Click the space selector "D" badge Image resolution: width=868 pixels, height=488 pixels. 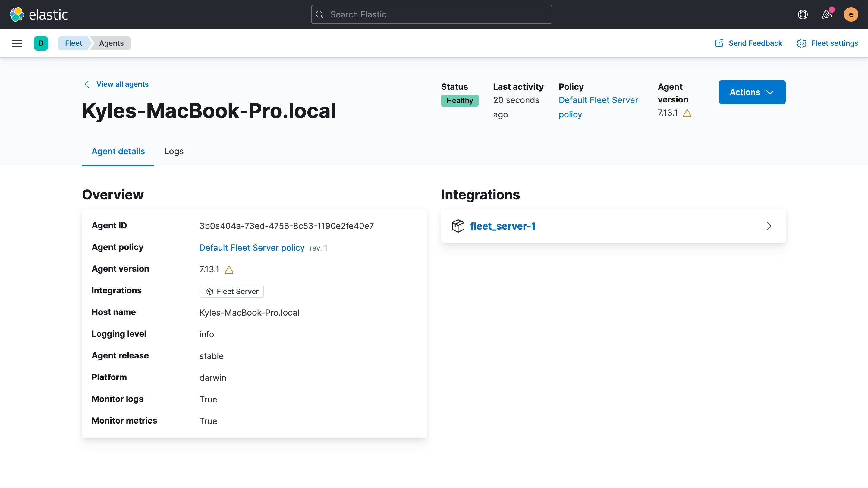click(41, 43)
